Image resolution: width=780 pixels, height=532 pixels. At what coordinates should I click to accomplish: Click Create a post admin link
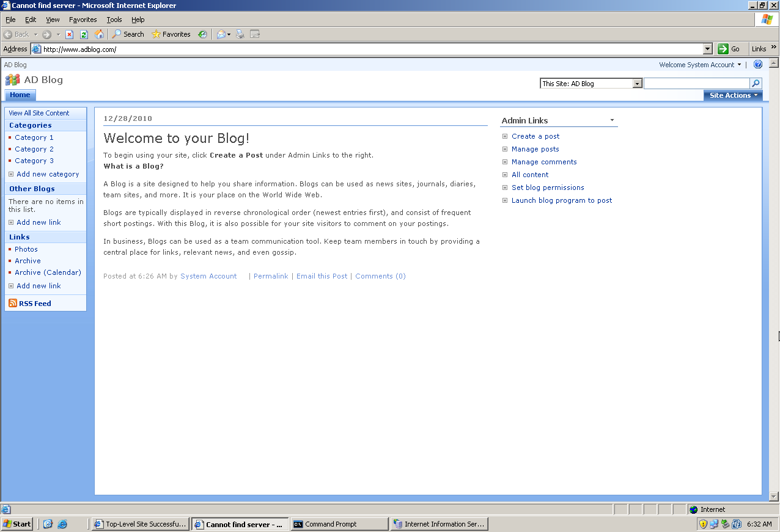pyautogui.click(x=535, y=136)
